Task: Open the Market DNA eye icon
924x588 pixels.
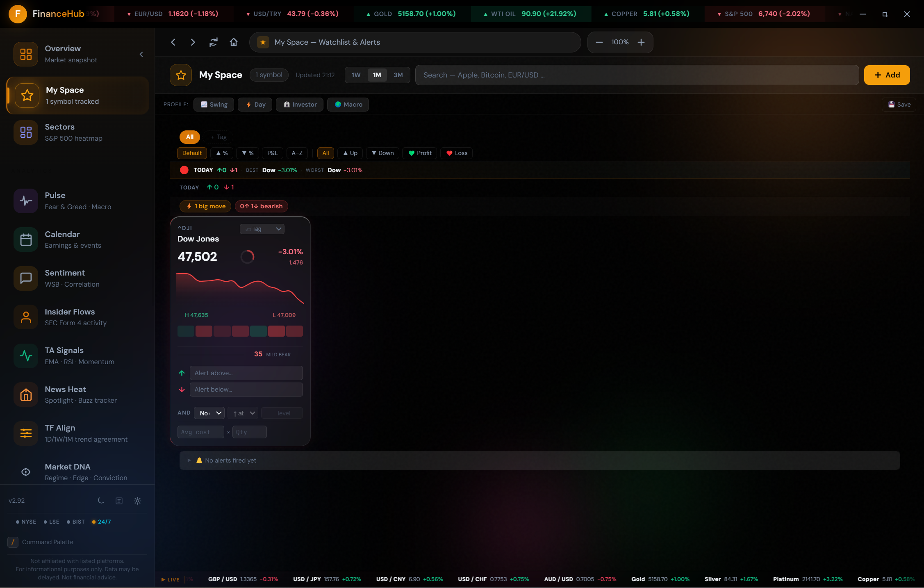Action: [26, 472]
